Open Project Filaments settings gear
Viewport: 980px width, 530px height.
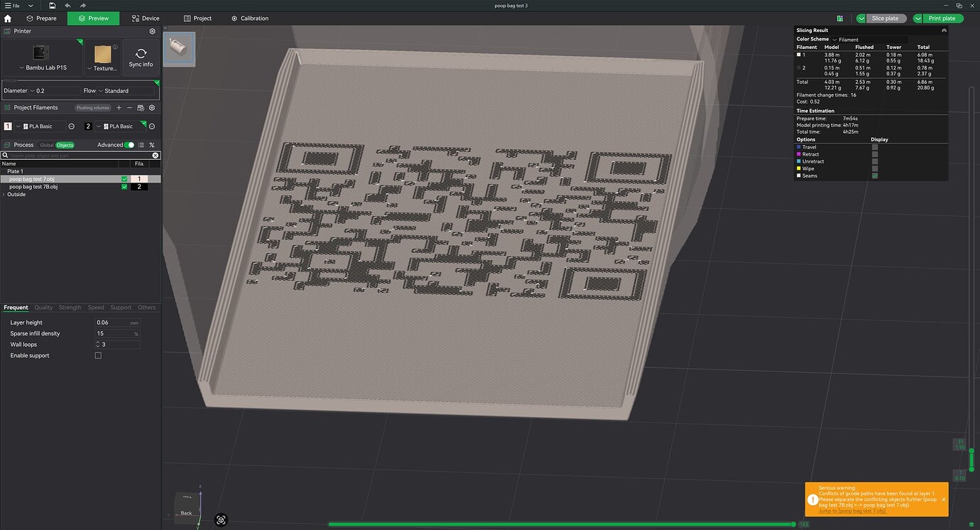[x=152, y=107]
